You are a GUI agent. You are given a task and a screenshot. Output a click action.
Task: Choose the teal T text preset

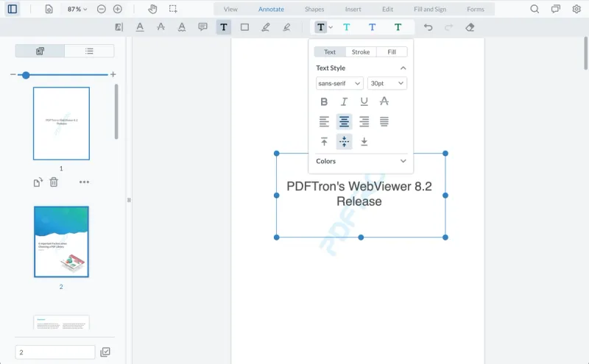pyautogui.click(x=346, y=27)
